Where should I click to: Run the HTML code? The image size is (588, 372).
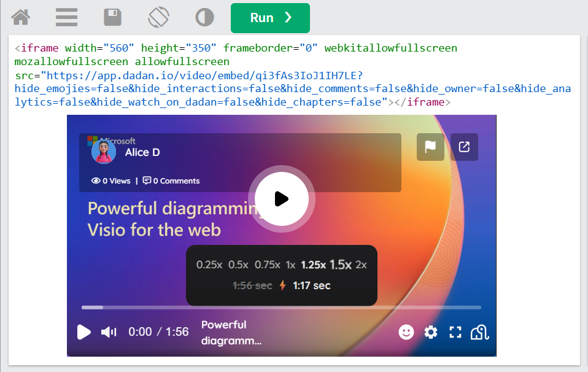[x=270, y=18]
